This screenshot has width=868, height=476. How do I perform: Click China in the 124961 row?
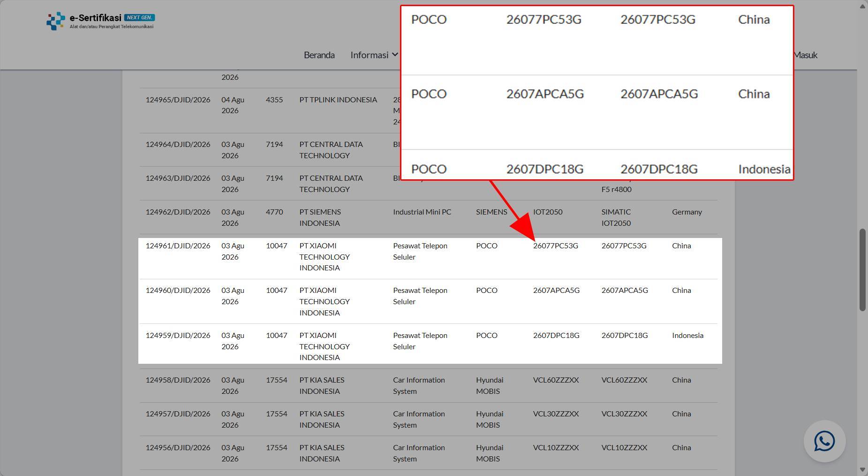coord(681,246)
